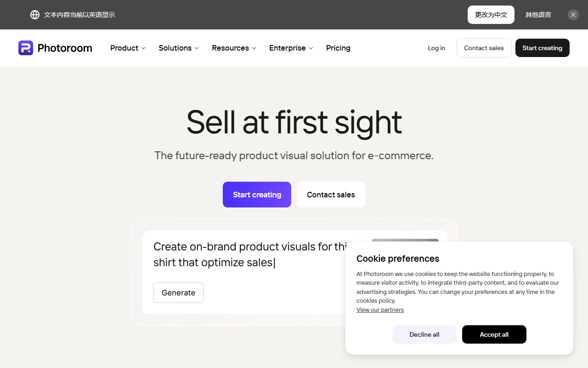Switch language with 更改为中文 button
The width and height of the screenshot is (588, 368).
click(x=491, y=15)
